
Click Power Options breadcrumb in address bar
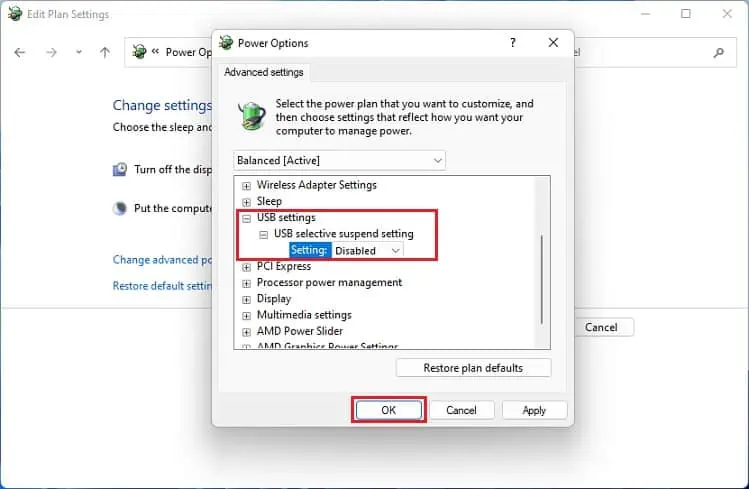coord(188,52)
